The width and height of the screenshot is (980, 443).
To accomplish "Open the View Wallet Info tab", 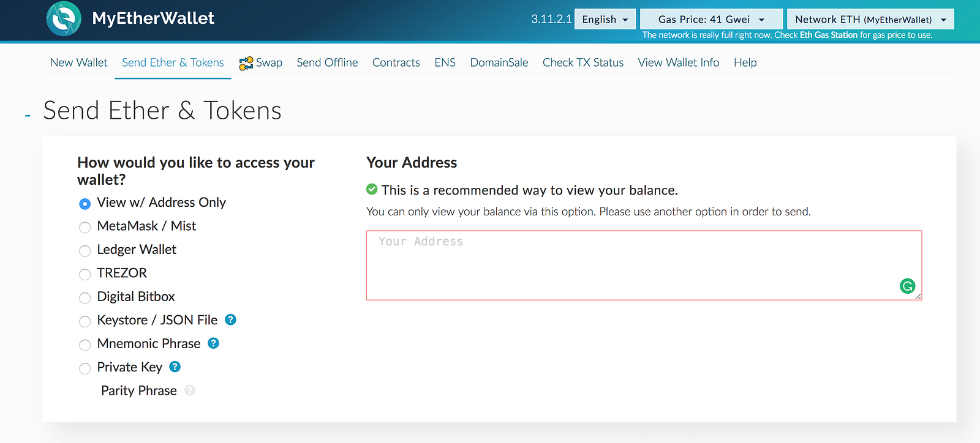I will (x=679, y=62).
